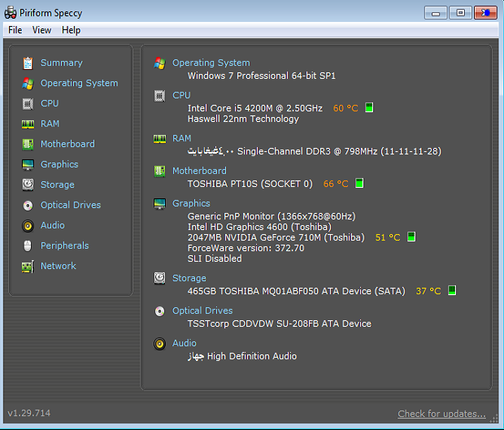Screen dimensions: 504x430
Task: Click the Storage drive icon in sidebar
Action: [28, 185]
